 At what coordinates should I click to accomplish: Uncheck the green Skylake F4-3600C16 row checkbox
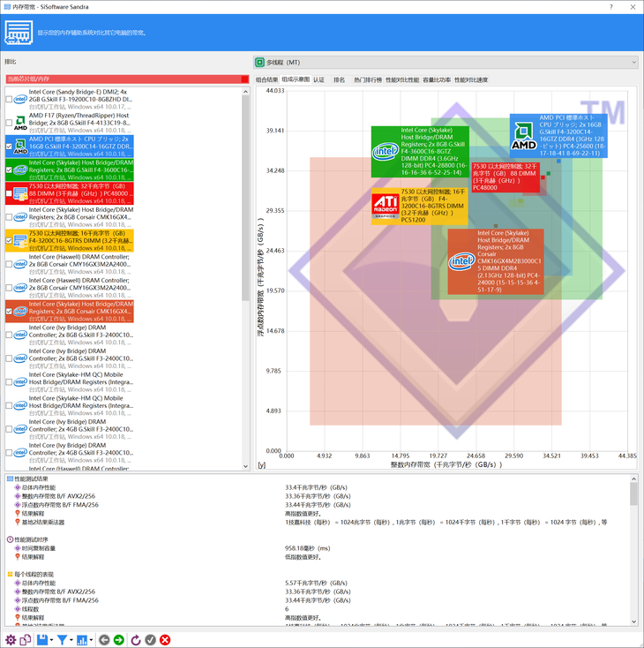(x=9, y=170)
